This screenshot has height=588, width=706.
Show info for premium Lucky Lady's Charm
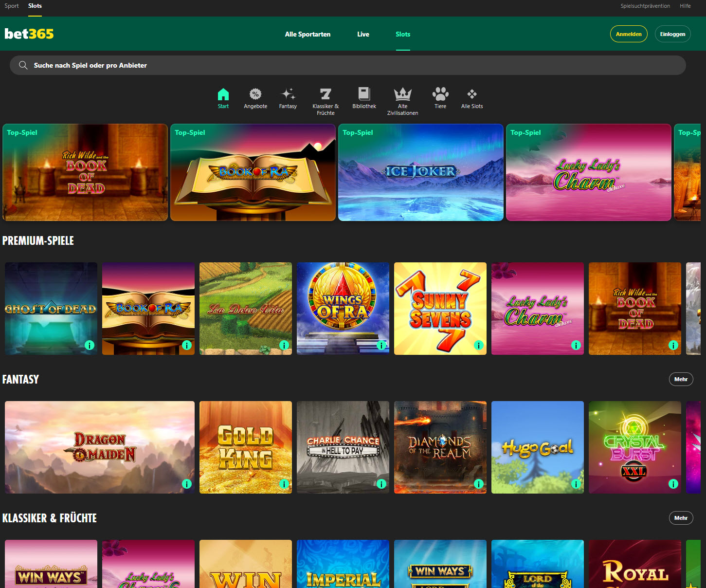click(x=576, y=345)
